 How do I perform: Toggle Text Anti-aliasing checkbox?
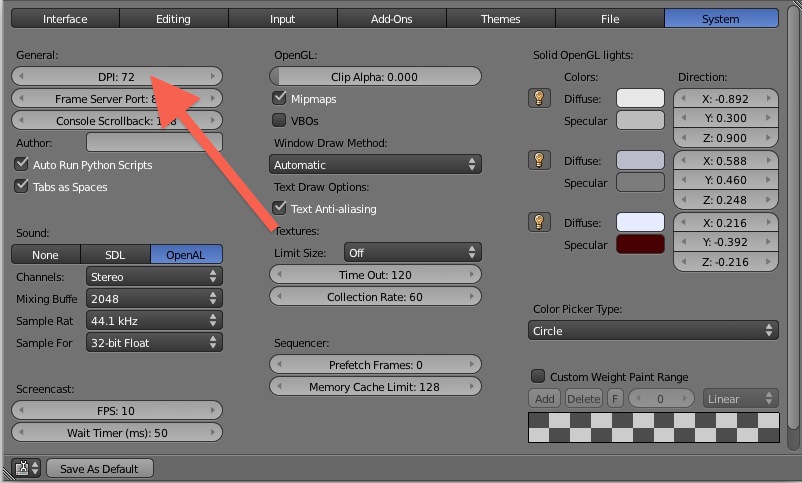[x=279, y=208]
